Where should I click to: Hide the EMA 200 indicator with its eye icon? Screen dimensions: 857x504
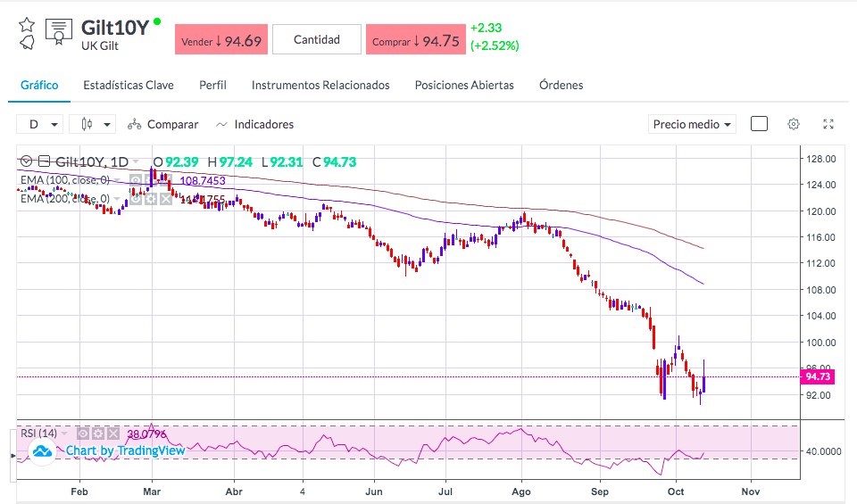point(136,199)
